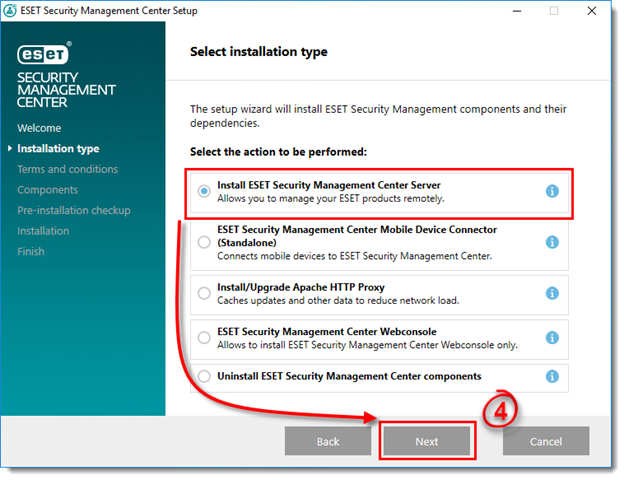Click 'Connects mobile devices to ESET' description

point(355,256)
